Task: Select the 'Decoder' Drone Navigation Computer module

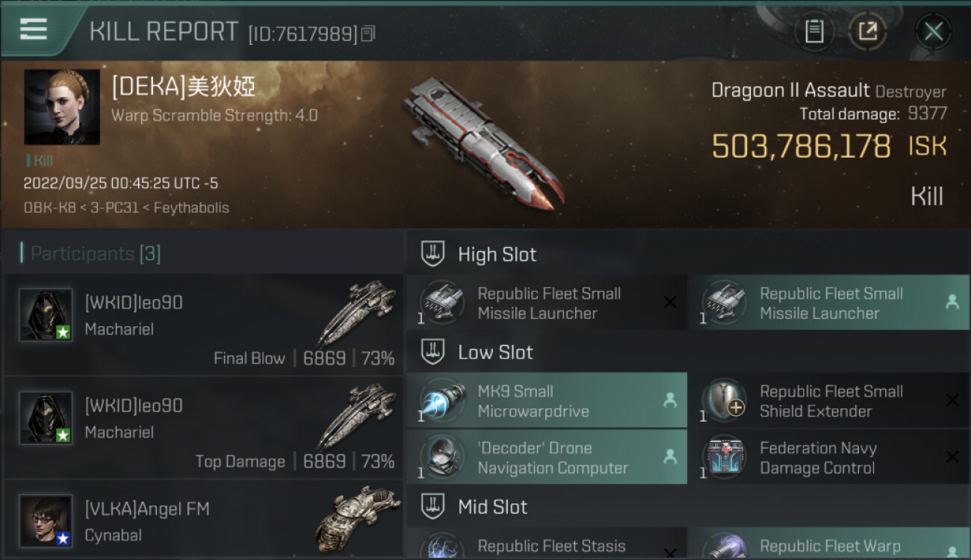Action: pos(547,457)
